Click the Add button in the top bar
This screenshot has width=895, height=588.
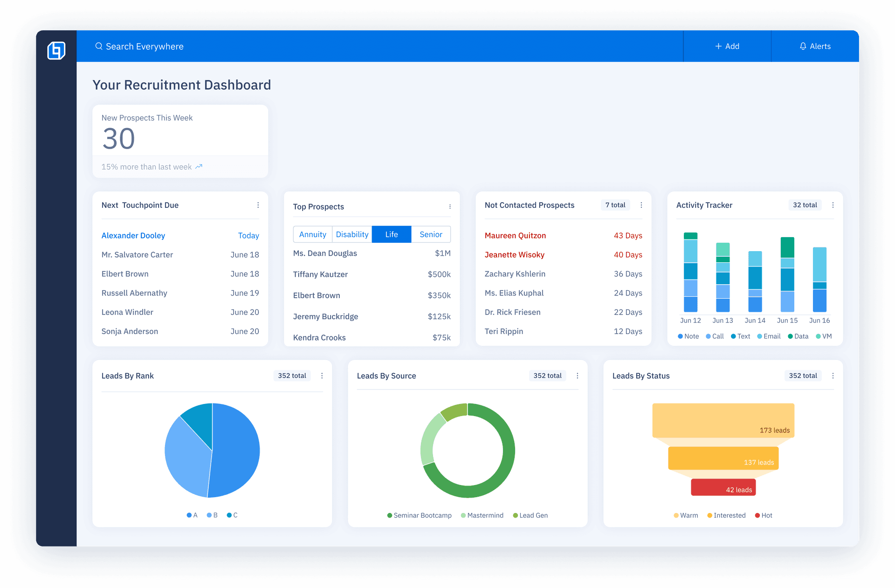[x=727, y=46]
